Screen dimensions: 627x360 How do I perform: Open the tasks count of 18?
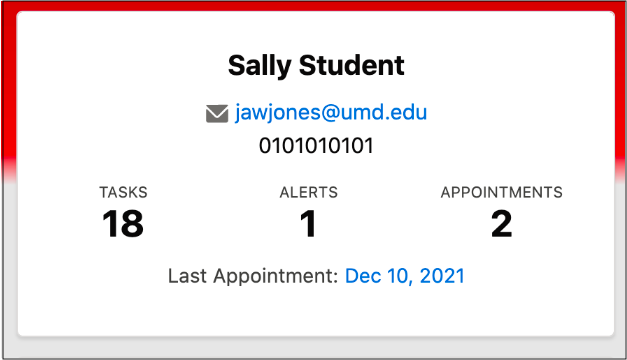123,224
